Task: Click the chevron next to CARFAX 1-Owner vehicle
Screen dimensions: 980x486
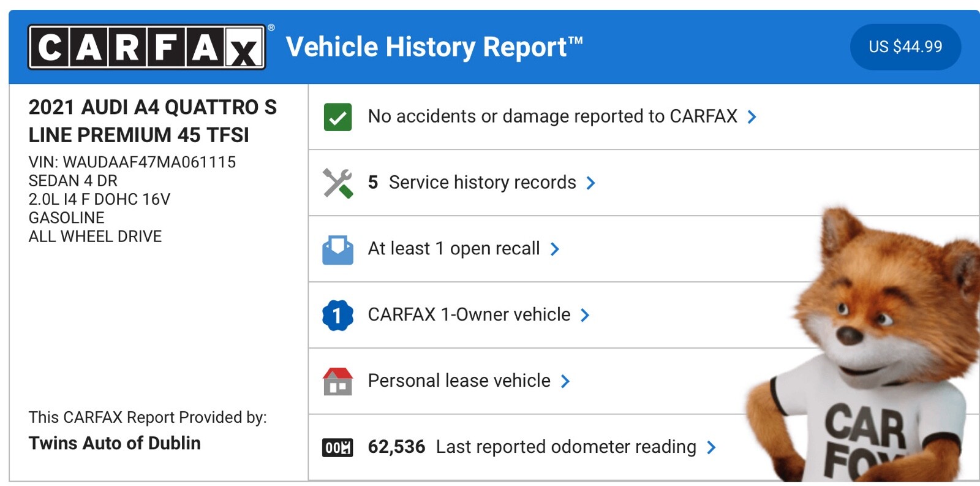Action: [x=585, y=316]
